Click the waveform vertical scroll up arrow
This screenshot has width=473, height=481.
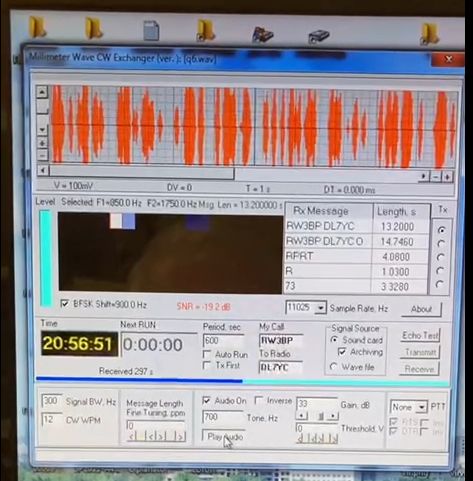pyautogui.click(x=42, y=92)
